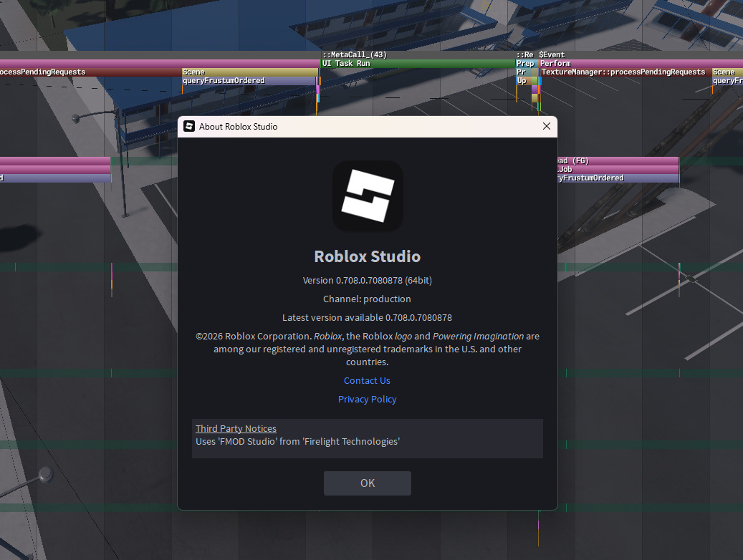The height and width of the screenshot is (560, 743).
Task: Select the 'Perform' profiler bar
Action: click(x=641, y=64)
